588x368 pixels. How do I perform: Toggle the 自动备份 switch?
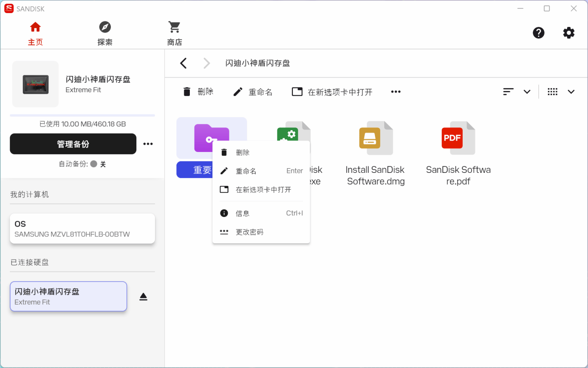tap(94, 164)
